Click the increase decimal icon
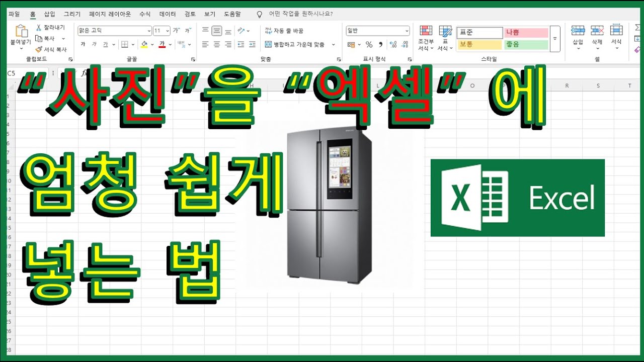 (392, 44)
